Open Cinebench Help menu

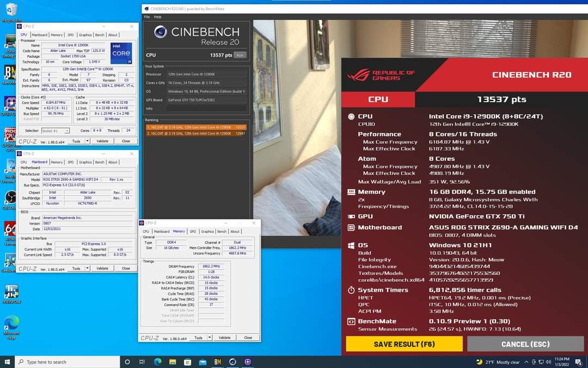(x=157, y=17)
